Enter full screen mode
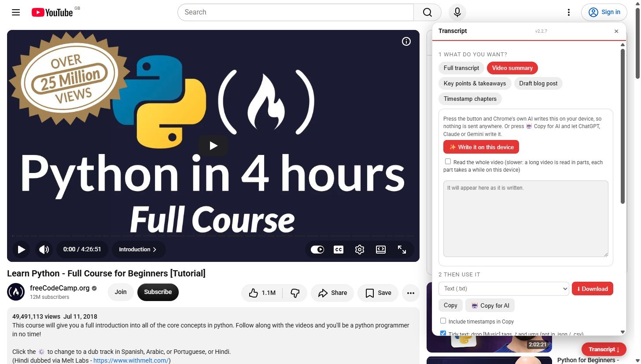 pos(402,250)
